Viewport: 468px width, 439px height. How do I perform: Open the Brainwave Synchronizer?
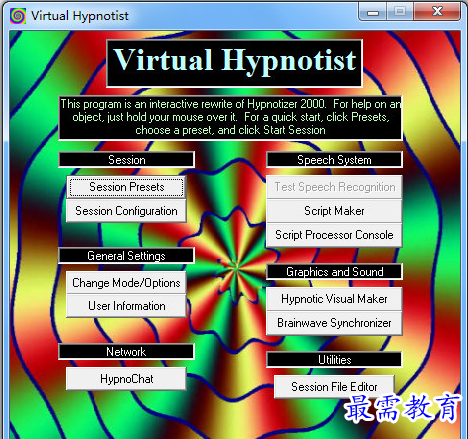[334, 323]
